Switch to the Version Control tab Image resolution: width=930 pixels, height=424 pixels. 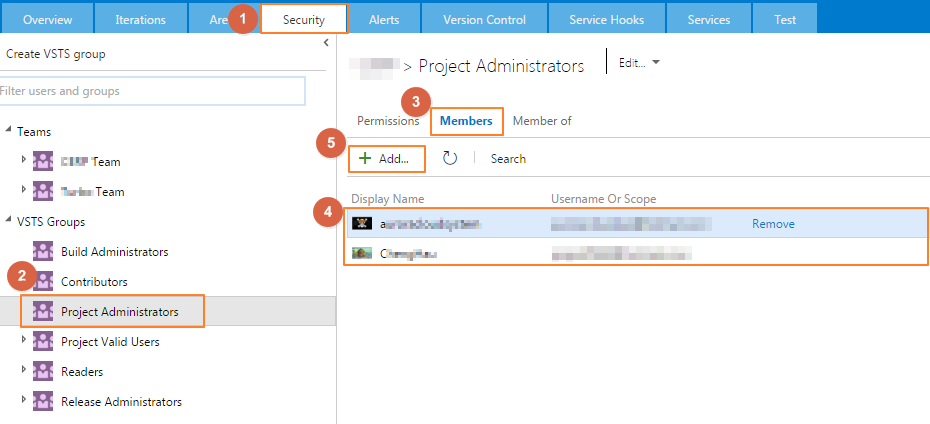(484, 19)
